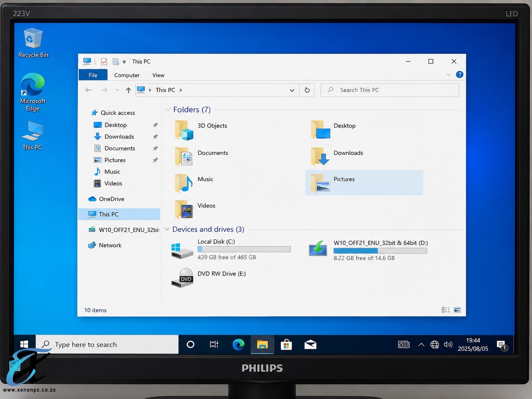The height and width of the screenshot is (399, 532).
Task: Open the Computer ribbon tab
Action: [x=127, y=75]
